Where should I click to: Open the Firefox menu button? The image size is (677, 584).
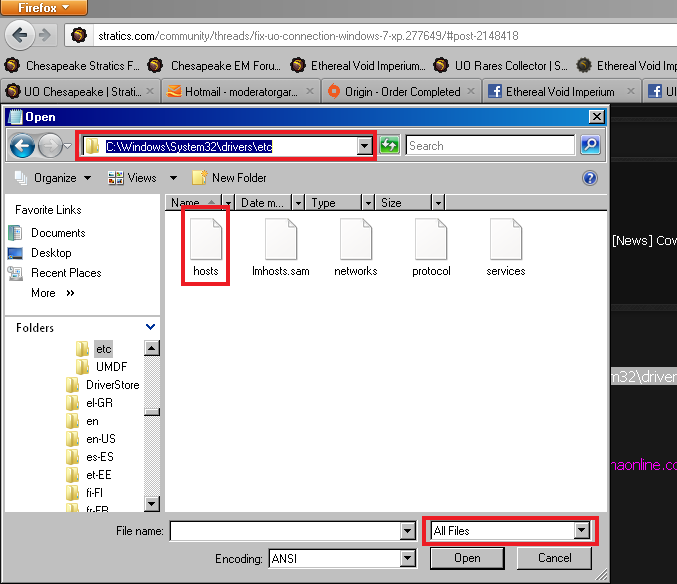pyautogui.click(x=44, y=7)
